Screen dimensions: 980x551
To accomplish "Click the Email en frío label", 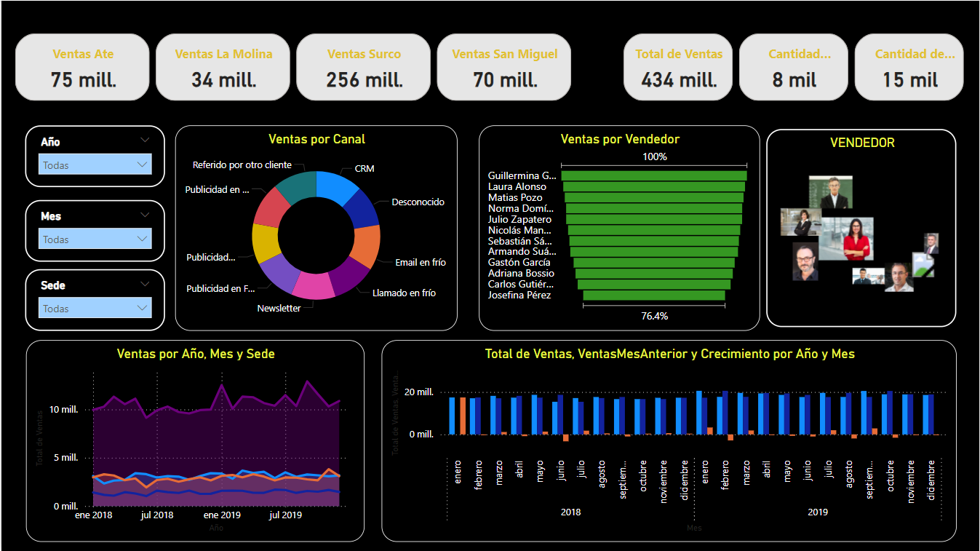I will coord(421,262).
